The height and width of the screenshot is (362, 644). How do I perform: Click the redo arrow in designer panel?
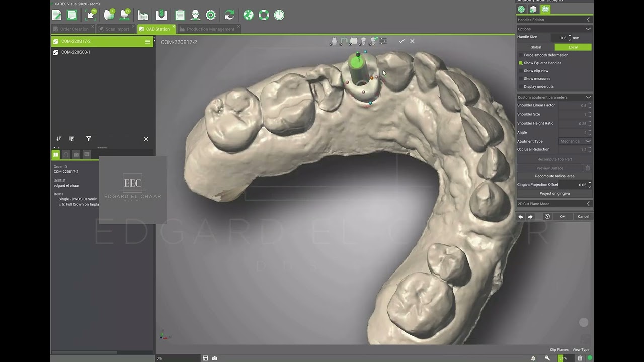tap(530, 217)
